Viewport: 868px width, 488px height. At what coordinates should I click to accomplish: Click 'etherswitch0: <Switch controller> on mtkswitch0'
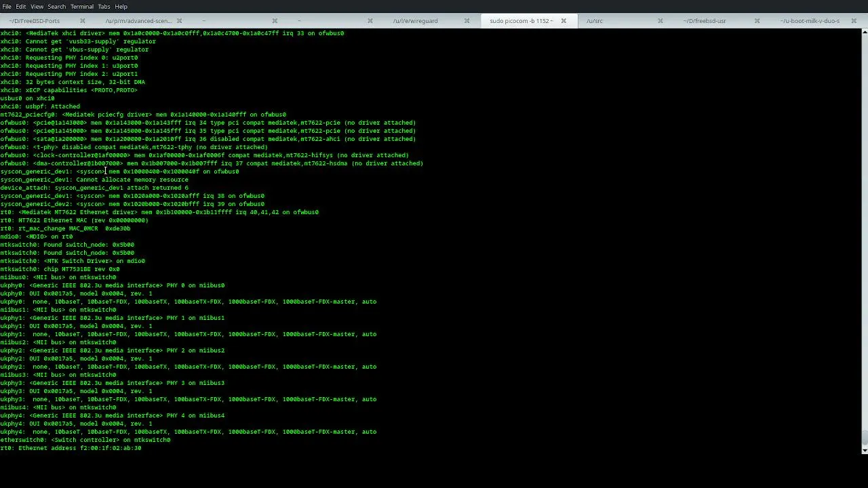tap(85, 440)
